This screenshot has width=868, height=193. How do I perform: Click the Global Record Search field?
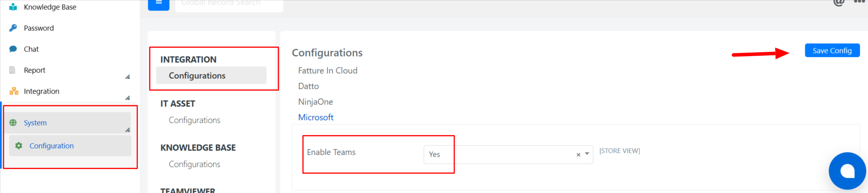coord(229,5)
